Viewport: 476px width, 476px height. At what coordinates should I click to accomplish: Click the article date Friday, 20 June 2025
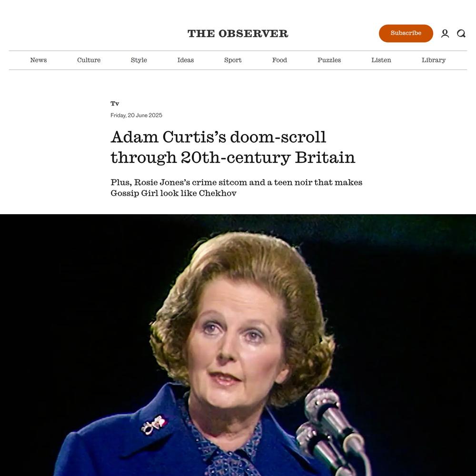coord(136,115)
